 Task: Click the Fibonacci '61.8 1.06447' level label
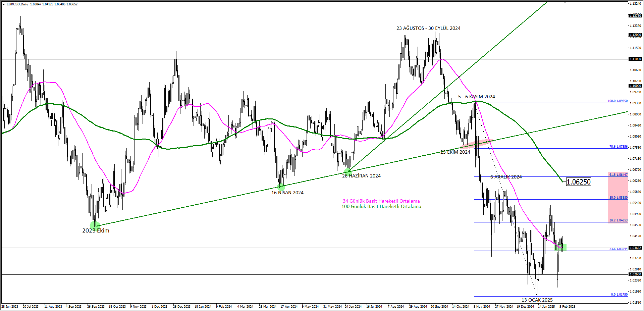pos(618,174)
